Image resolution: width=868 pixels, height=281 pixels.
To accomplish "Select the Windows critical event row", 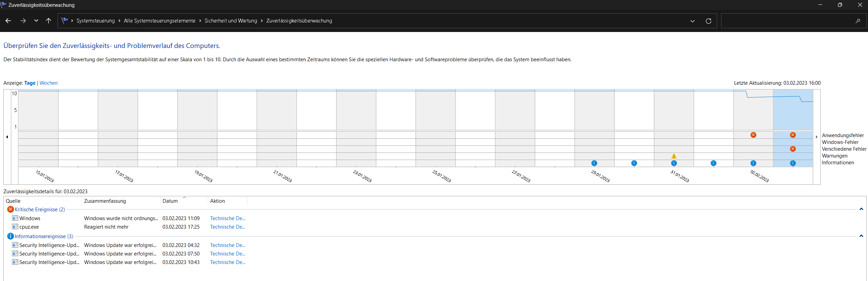I will [x=128, y=218].
